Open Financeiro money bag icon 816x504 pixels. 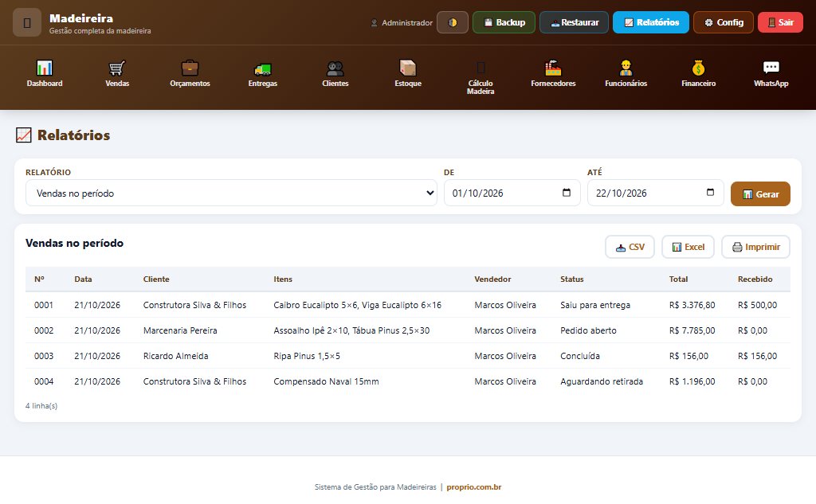point(698,68)
